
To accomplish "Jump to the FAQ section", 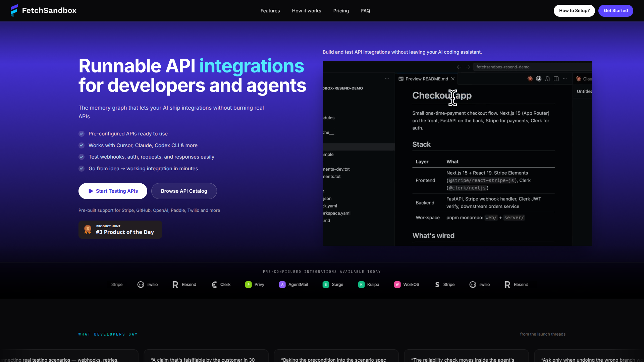I will 365,11.
